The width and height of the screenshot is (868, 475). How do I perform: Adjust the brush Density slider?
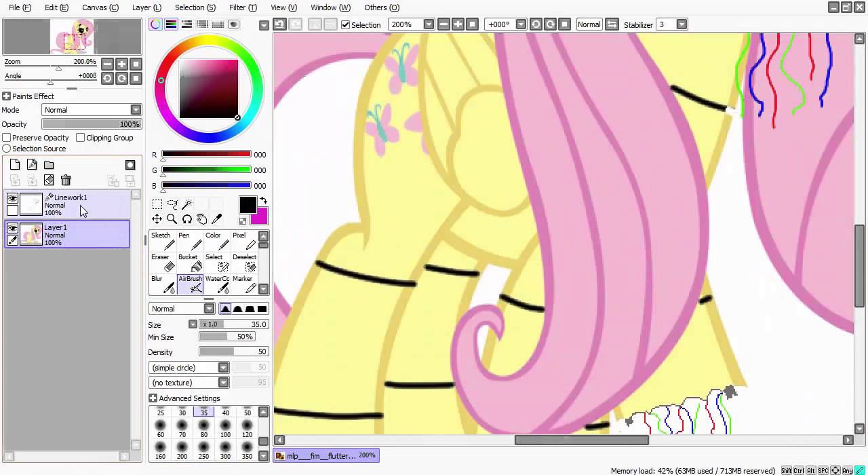point(234,351)
